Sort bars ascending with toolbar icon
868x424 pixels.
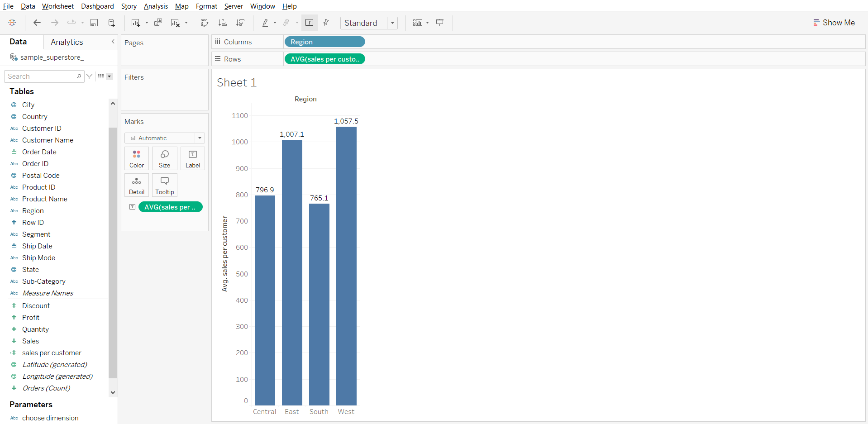[222, 23]
